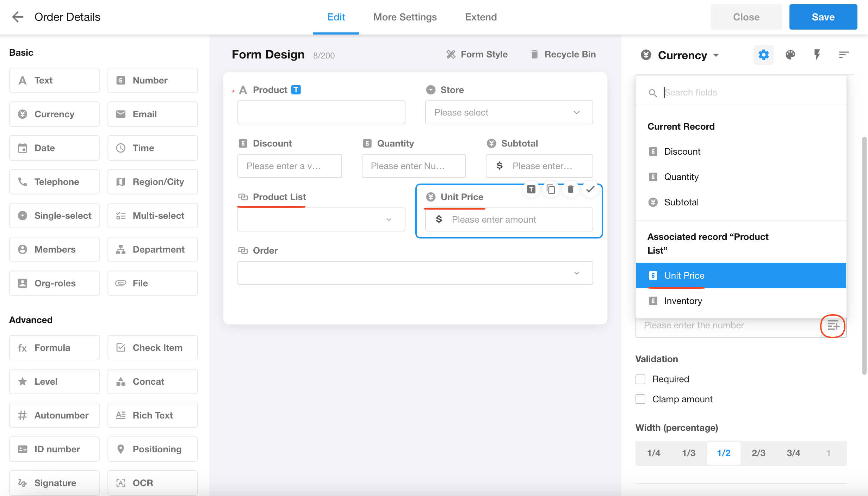This screenshot has height=496, width=868.
Task: Open the field settings gear icon
Action: (x=763, y=55)
